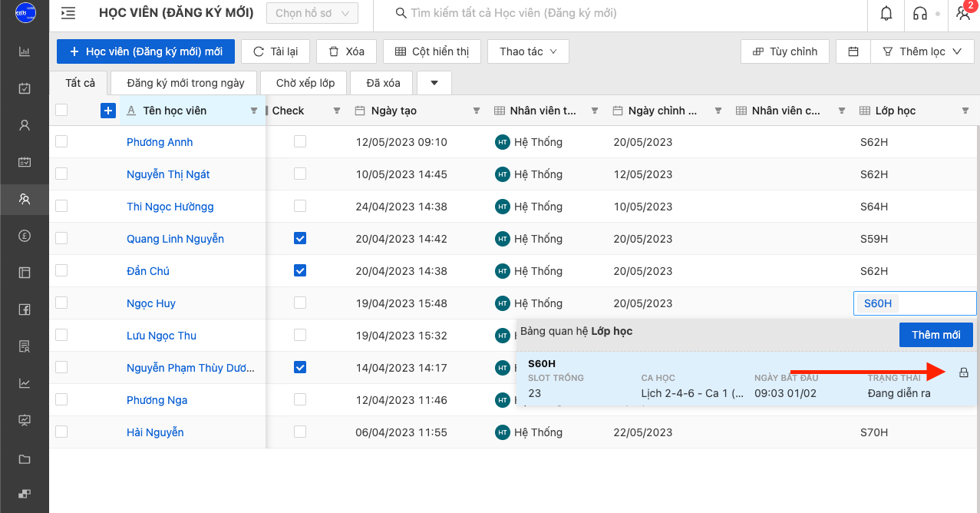Image resolution: width=980 pixels, height=513 pixels.
Task: Click the Tải lại reload button
Action: (276, 51)
